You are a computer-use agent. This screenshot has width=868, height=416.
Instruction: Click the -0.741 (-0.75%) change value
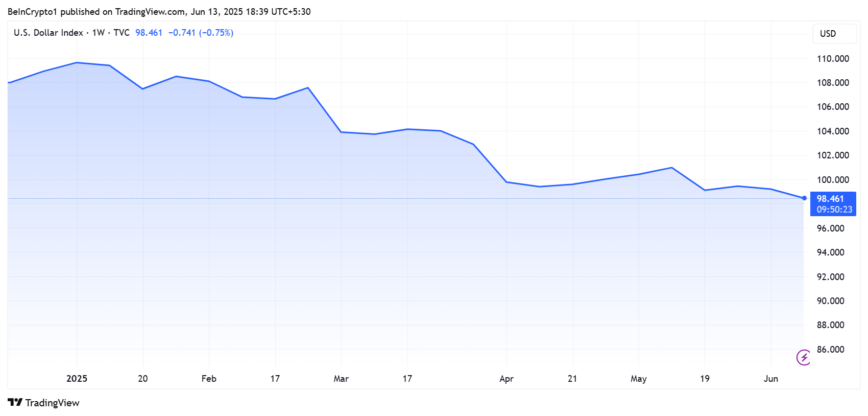click(x=201, y=33)
